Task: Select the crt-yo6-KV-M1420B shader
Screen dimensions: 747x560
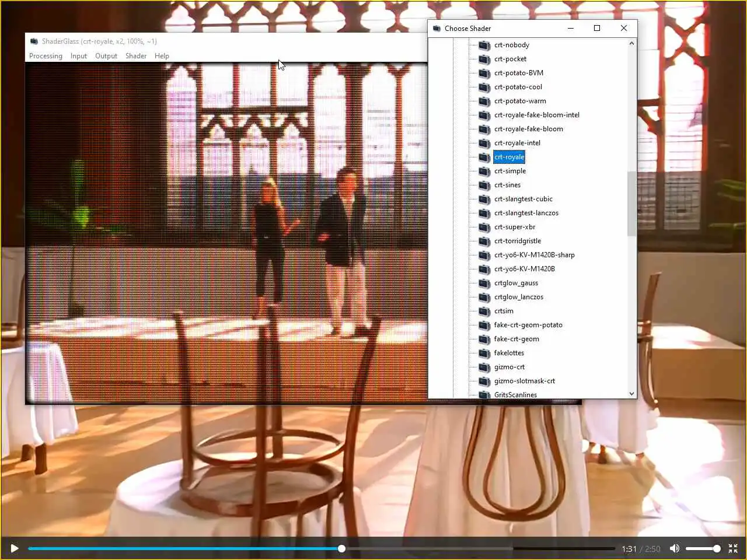Action: (524, 269)
